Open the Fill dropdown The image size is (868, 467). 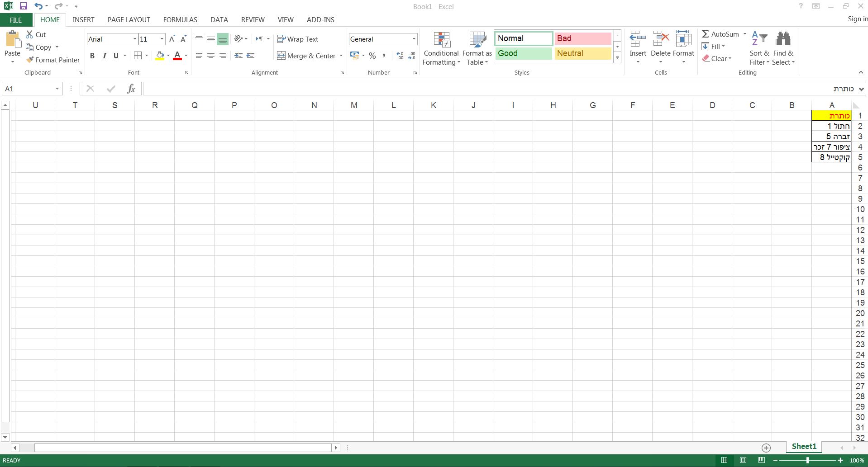713,46
